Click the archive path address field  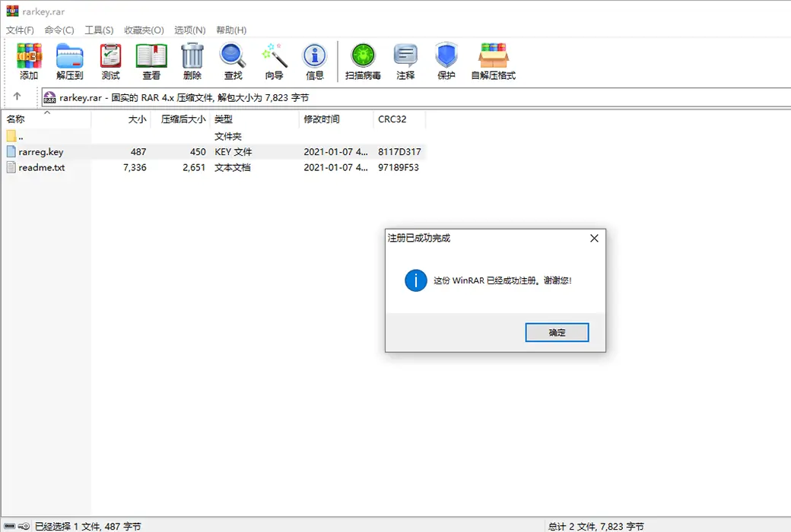(x=416, y=97)
